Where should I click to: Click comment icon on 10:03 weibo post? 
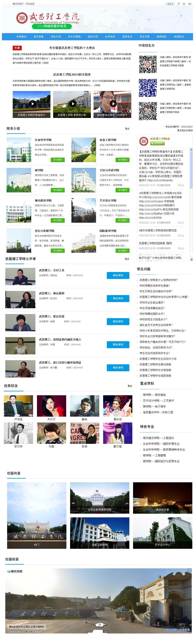tap(180, 185)
